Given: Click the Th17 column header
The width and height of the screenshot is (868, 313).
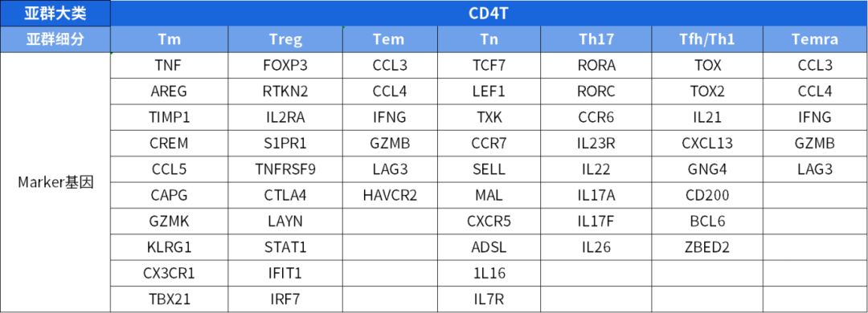Looking at the screenshot, I should point(596,39).
